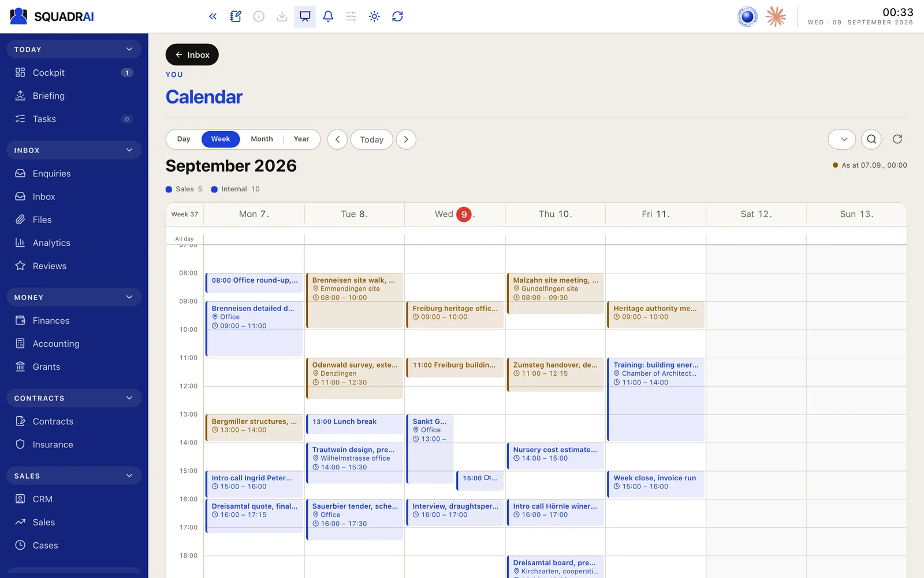Select the Thu 10. column header

[555, 214]
